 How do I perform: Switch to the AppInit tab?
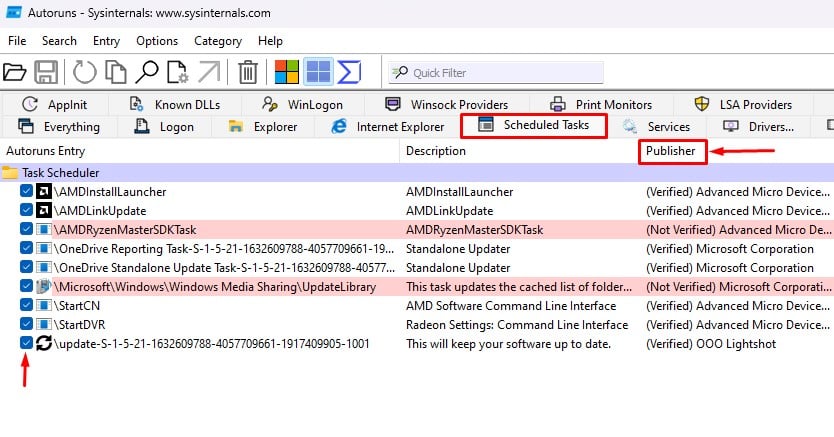click(55, 104)
